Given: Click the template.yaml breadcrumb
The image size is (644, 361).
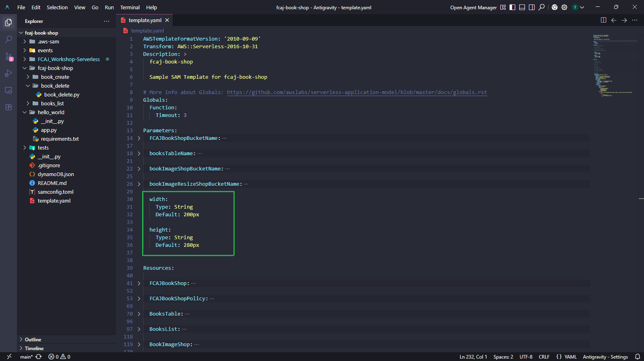Looking at the screenshot, I should (x=147, y=31).
